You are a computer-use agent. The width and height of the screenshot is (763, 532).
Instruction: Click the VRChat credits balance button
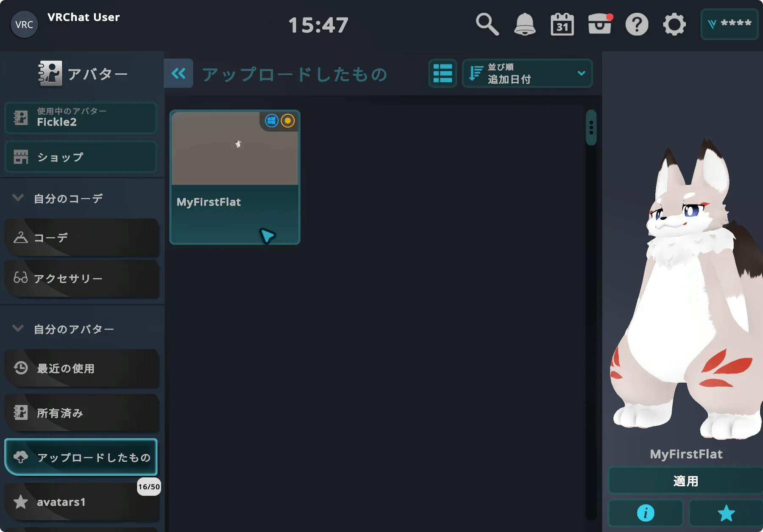pyautogui.click(x=730, y=24)
